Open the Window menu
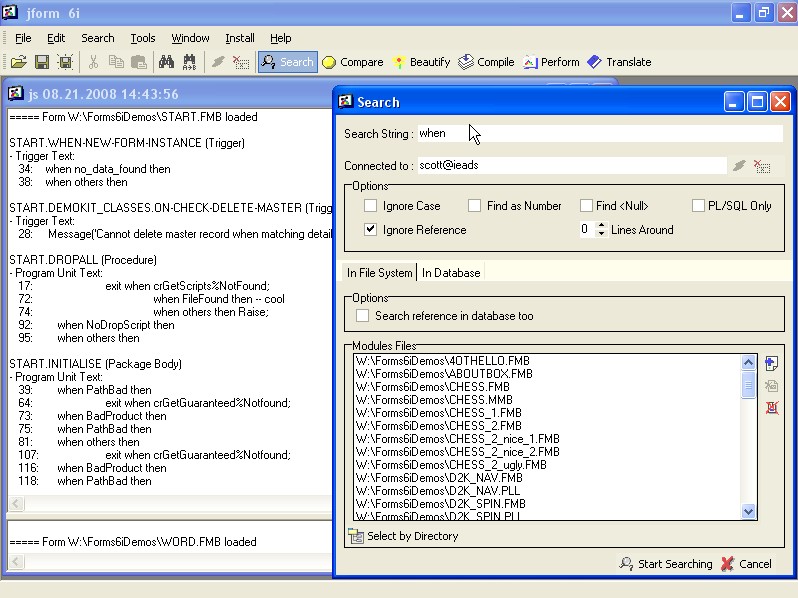 [190, 38]
